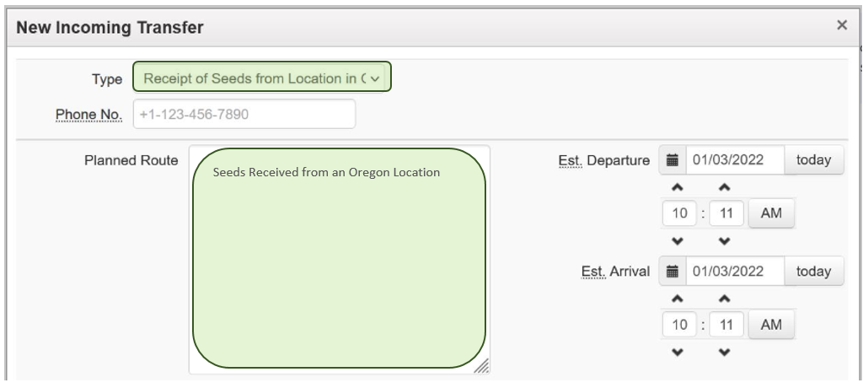This screenshot has height=388, width=868.
Task: Decrease the Est. Arrival hour with down arrow
Action: click(678, 352)
